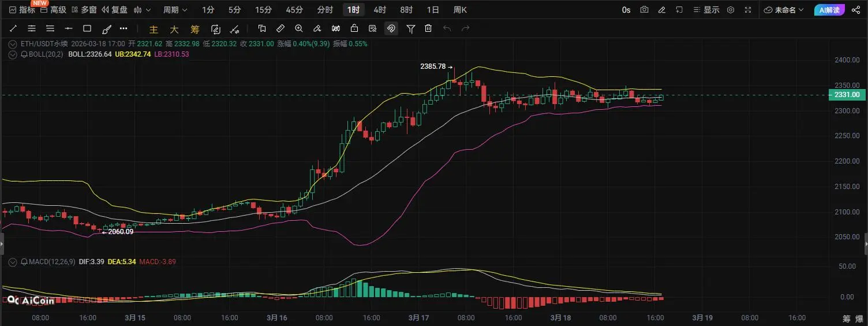
Task: Expand the 周期 period dropdown
Action: [175, 10]
